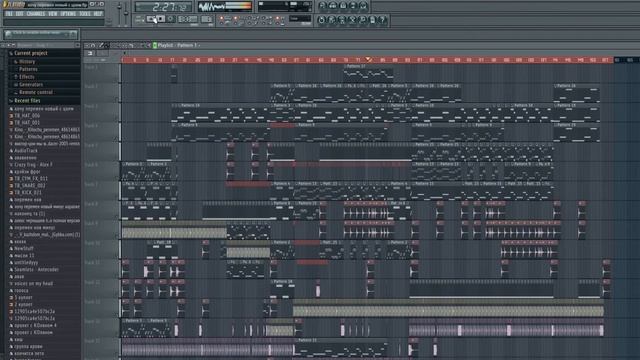
Task: Click the Play button in the transport panel
Action: pos(151,19)
